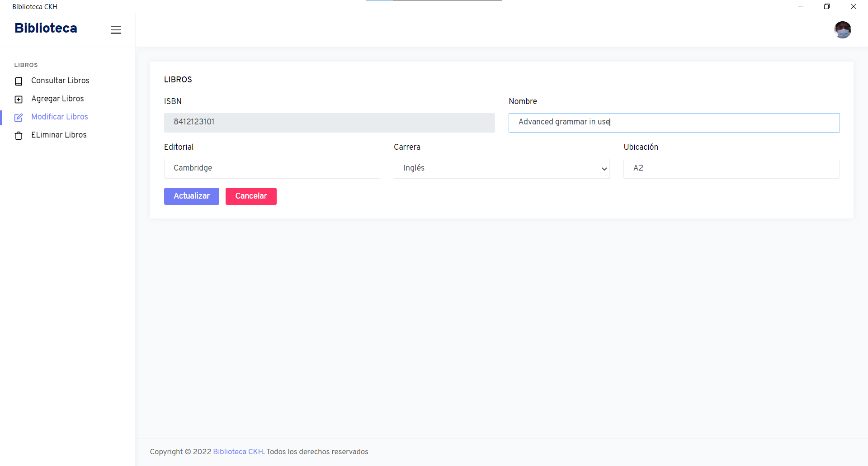Image resolution: width=868 pixels, height=466 pixels.
Task: Open the sidebar hamburger menu
Action: click(116, 29)
